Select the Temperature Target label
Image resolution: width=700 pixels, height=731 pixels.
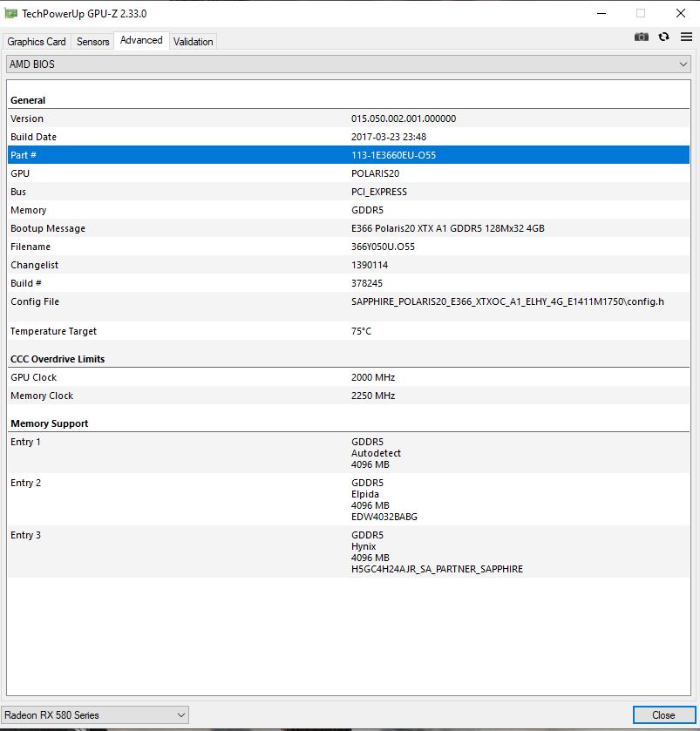tap(54, 331)
